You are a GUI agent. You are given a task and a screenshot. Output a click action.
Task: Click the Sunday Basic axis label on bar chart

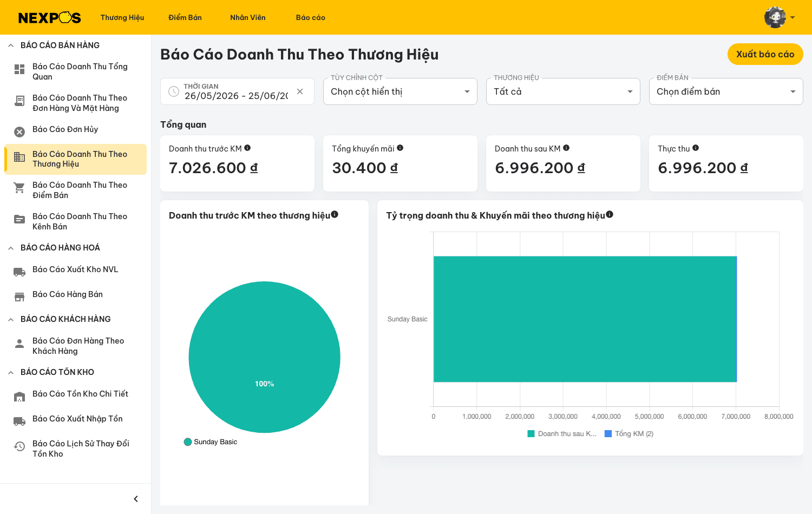click(407, 319)
